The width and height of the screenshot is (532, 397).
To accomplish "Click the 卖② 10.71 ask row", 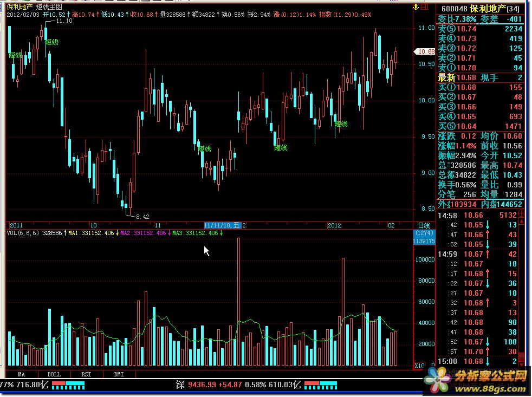I will coord(480,58).
